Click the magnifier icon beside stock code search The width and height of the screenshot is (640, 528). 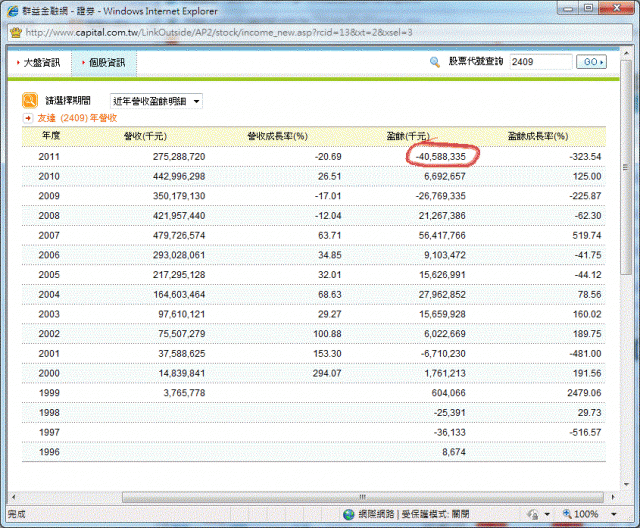click(435, 62)
